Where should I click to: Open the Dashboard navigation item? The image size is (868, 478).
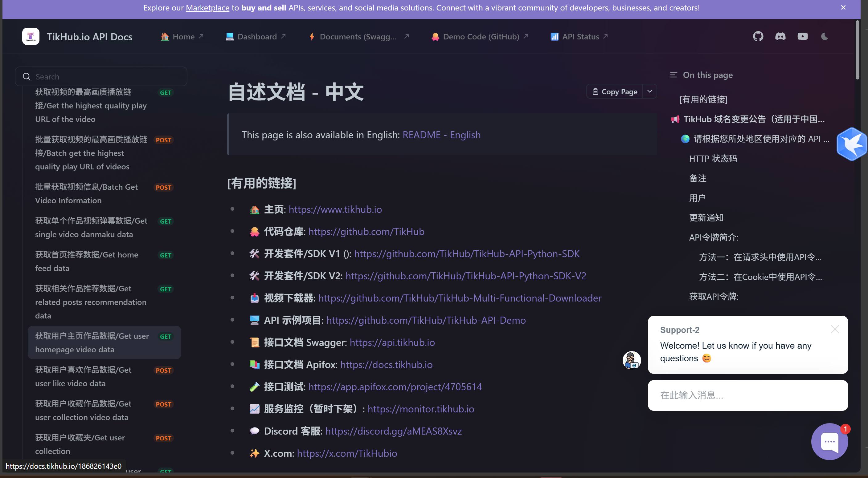coord(256,36)
